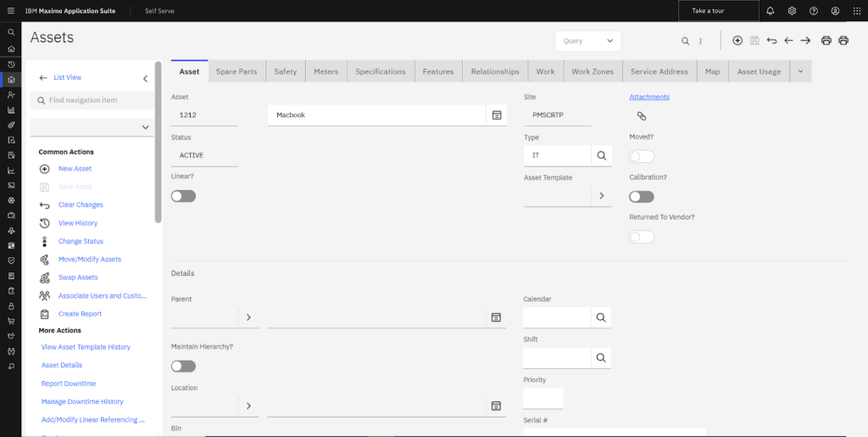Click the Calendar input field
The width and height of the screenshot is (868, 437).
(x=557, y=317)
